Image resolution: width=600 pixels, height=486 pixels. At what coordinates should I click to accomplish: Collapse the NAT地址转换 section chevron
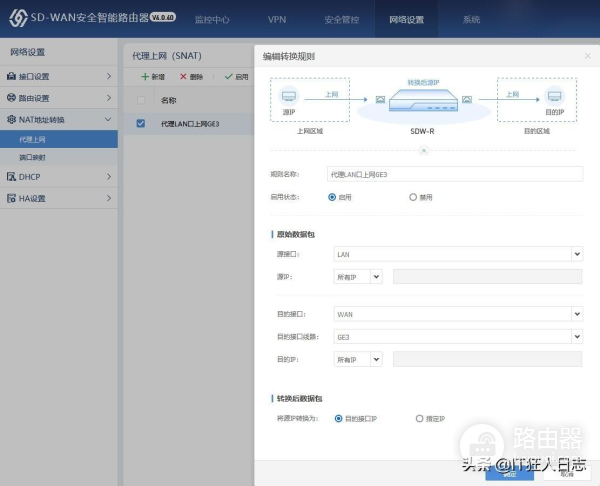[x=108, y=119]
